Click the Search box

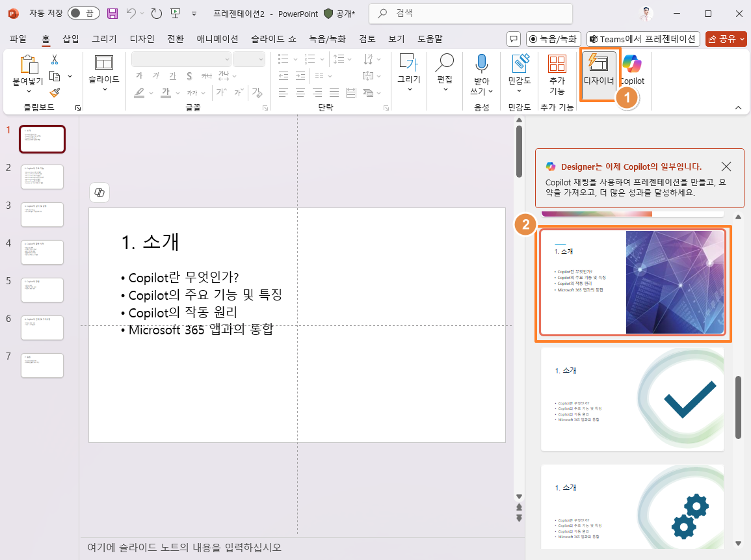[471, 14]
